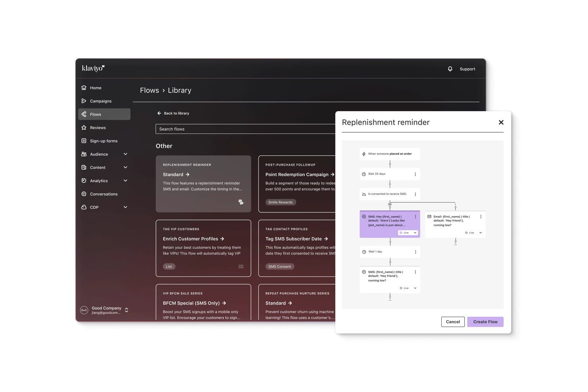The image size is (588, 392).
Task: Open options for Wait 25 days step
Action: pyautogui.click(x=415, y=174)
